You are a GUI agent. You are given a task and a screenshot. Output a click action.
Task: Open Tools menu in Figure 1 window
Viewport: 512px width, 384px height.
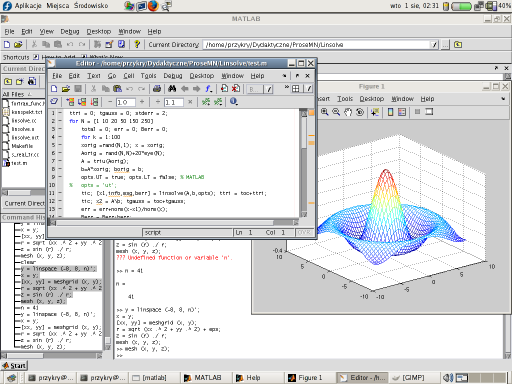click(x=345, y=99)
